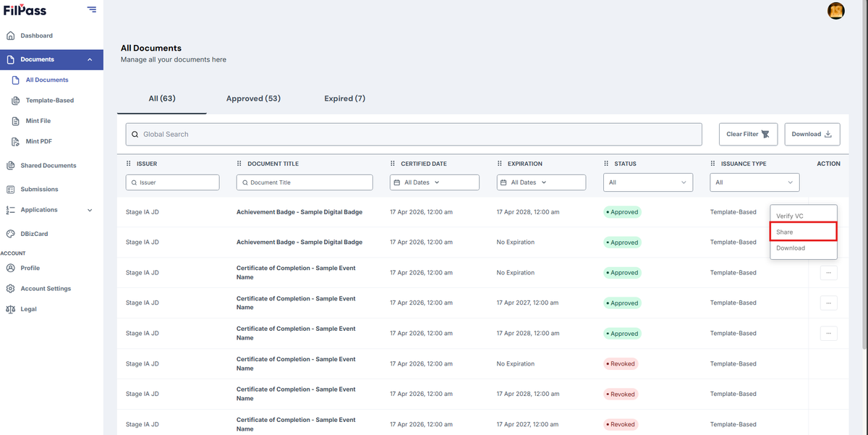Collapse the sidebar with hamburger icon
Image resolution: width=868 pixels, height=435 pixels.
click(91, 9)
